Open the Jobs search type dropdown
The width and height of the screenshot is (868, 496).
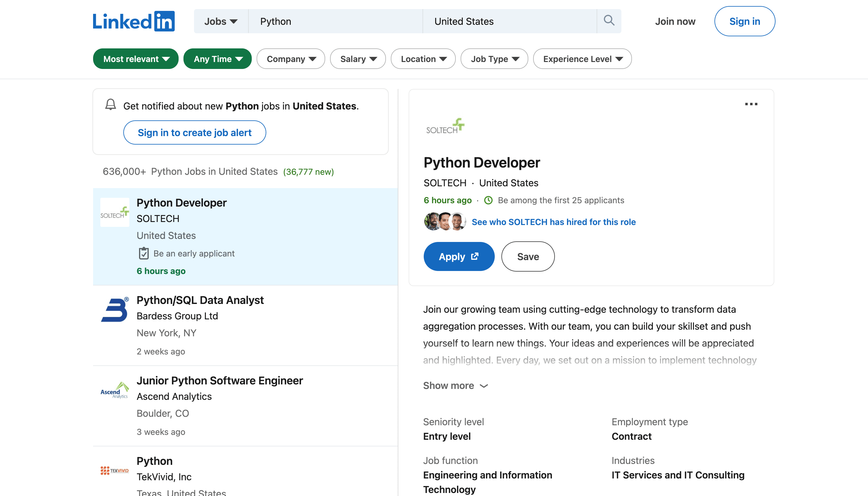(221, 21)
